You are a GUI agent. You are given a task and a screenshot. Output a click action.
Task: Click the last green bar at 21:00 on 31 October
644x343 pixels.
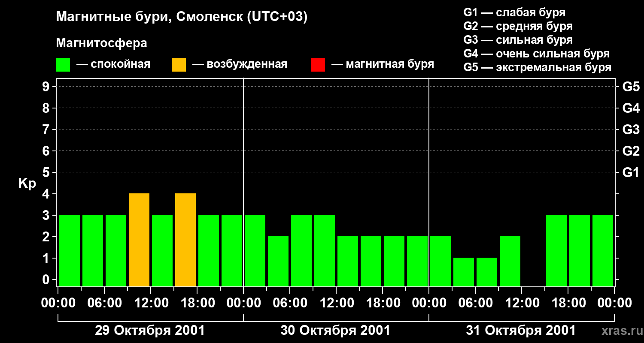click(603, 250)
